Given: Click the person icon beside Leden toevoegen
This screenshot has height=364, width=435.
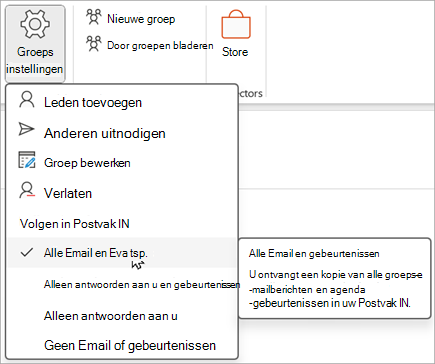Looking at the screenshot, I should point(27,100).
